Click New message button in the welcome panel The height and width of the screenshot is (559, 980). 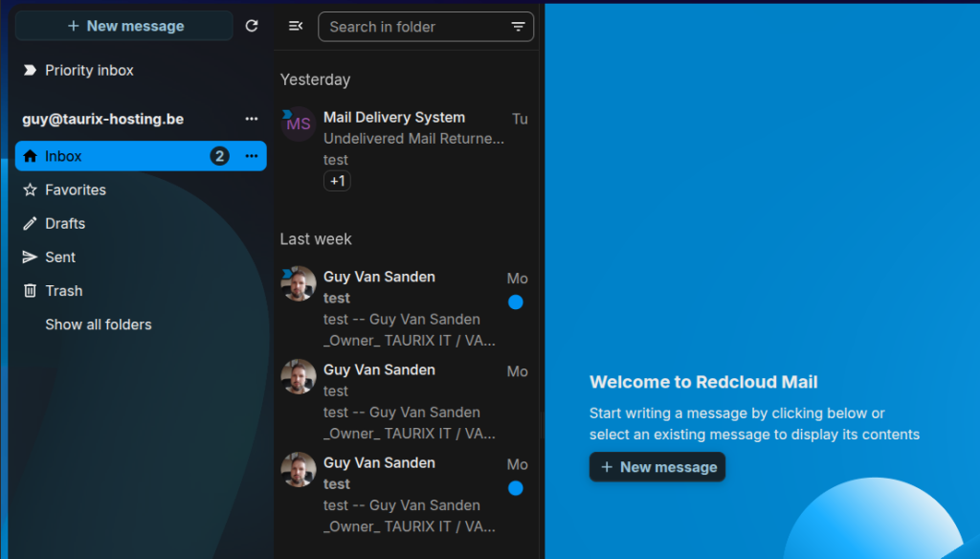pyautogui.click(x=657, y=467)
